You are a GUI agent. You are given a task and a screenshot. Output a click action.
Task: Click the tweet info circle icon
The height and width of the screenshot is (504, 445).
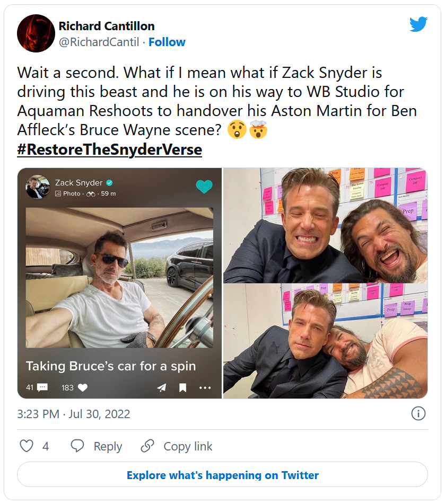418,414
